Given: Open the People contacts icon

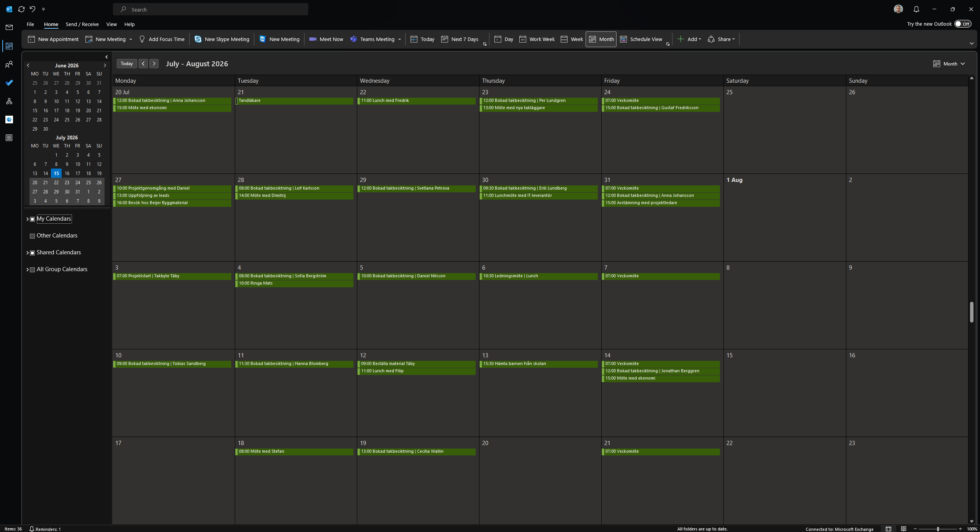Looking at the screenshot, I should tap(9, 64).
